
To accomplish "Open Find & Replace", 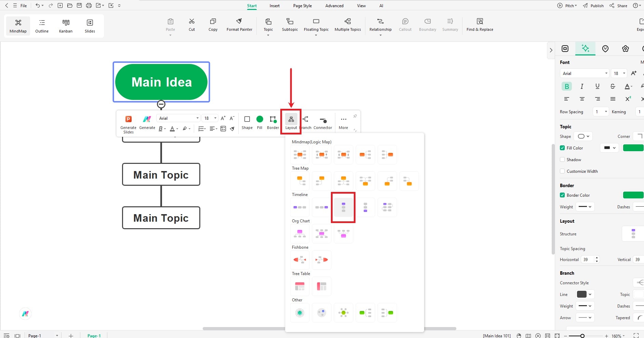I will pyautogui.click(x=480, y=25).
